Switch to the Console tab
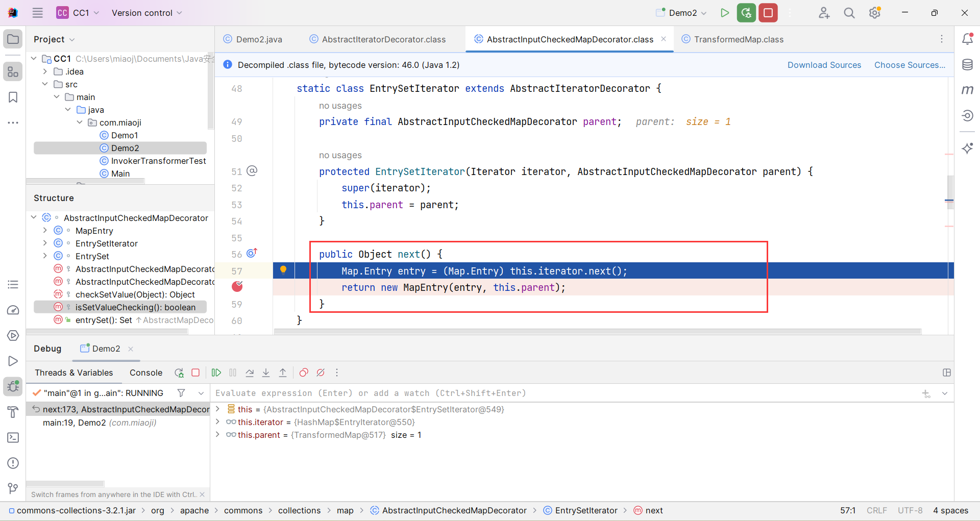The width and height of the screenshot is (980, 521). point(146,373)
